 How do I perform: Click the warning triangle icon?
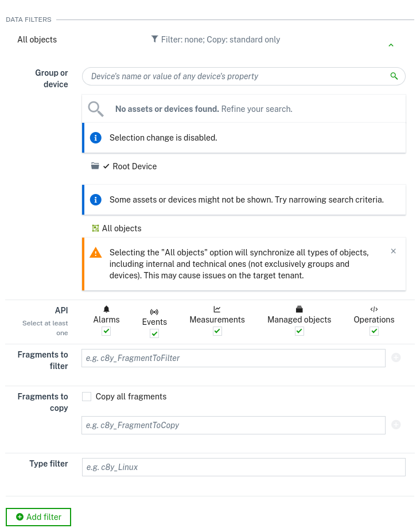coord(96,253)
